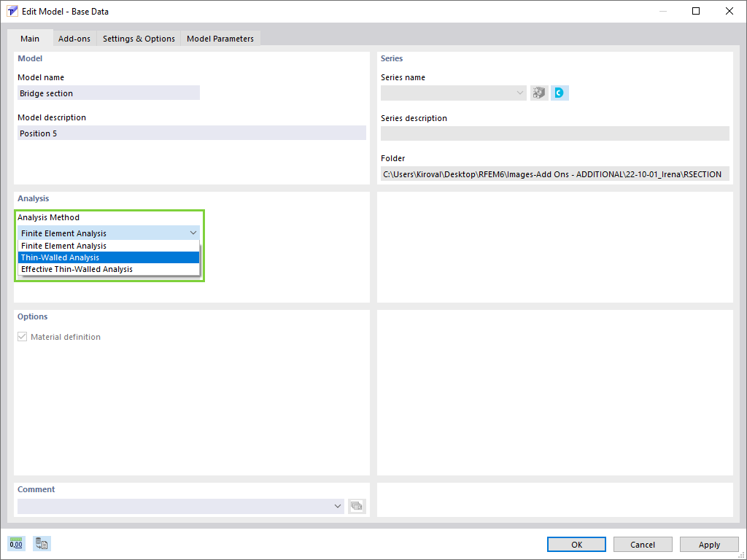Click the create new series icon beside Series name
Image resolution: width=747 pixels, height=560 pixels.
538,93
